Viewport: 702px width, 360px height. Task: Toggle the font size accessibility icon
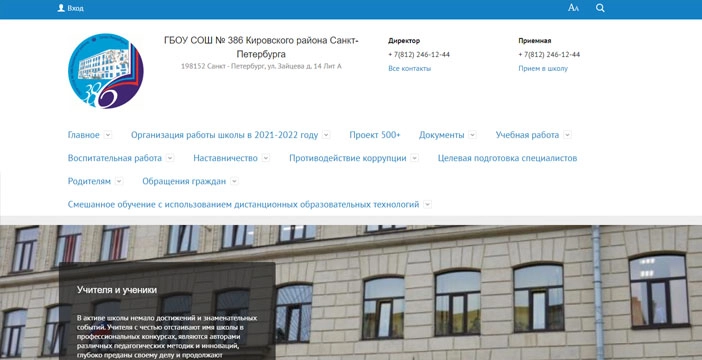coord(573,8)
